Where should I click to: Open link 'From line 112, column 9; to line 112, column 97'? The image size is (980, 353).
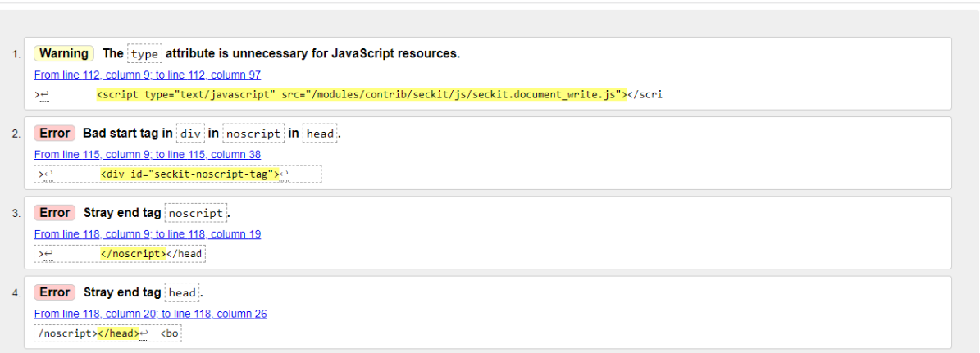(x=148, y=75)
